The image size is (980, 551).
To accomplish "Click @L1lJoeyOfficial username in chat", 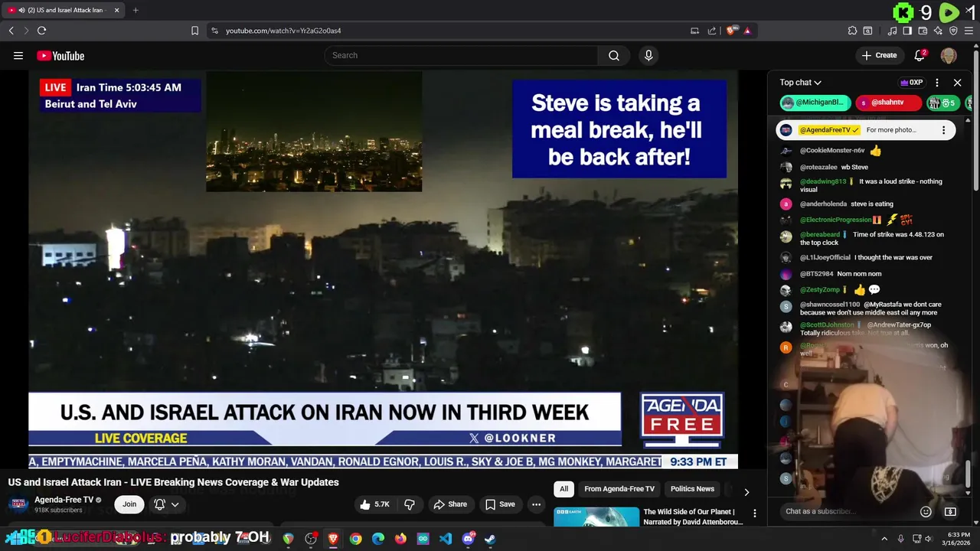I will pos(825,258).
